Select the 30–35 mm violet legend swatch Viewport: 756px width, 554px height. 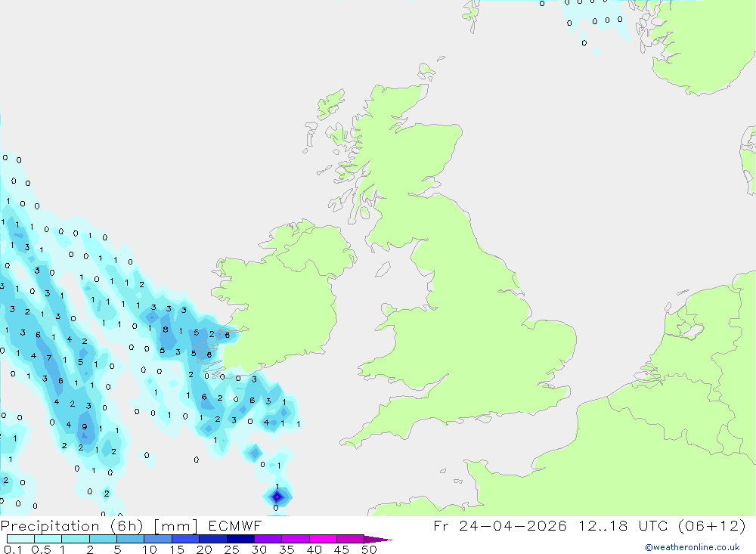tap(268, 539)
